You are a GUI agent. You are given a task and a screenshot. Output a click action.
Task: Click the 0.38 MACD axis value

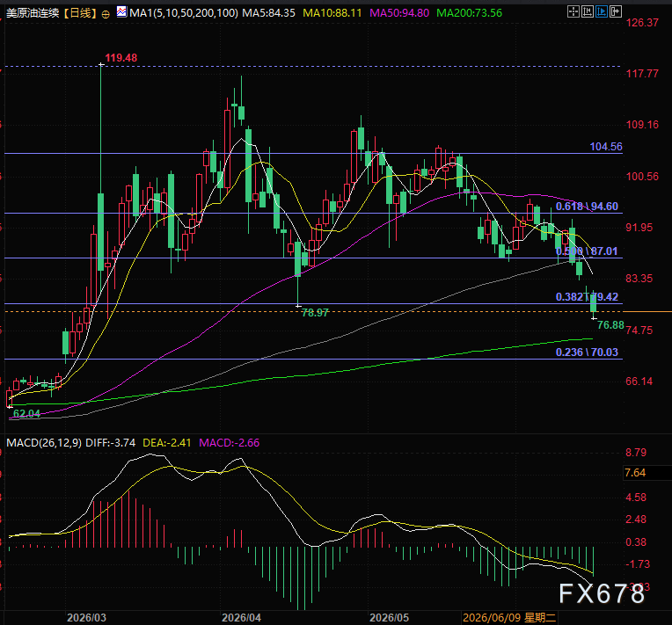click(636, 541)
